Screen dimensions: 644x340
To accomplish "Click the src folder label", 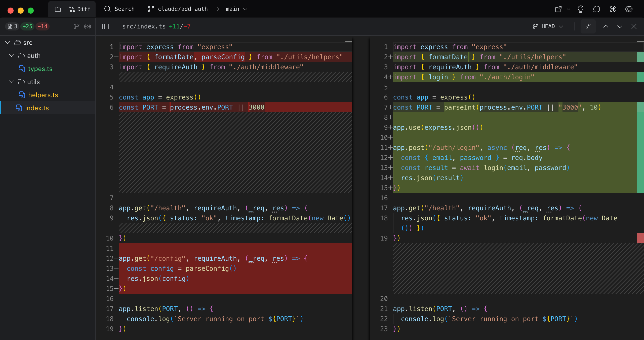I will tap(28, 43).
